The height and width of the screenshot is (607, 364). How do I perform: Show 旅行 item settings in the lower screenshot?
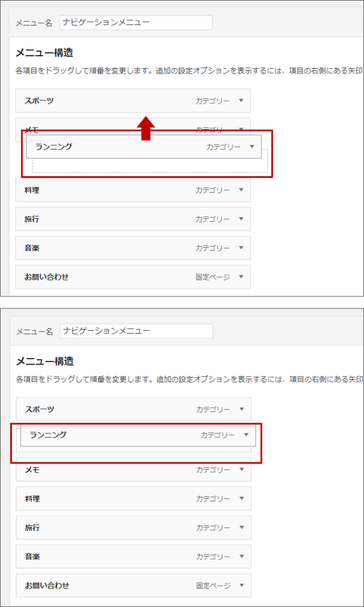[241, 528]
